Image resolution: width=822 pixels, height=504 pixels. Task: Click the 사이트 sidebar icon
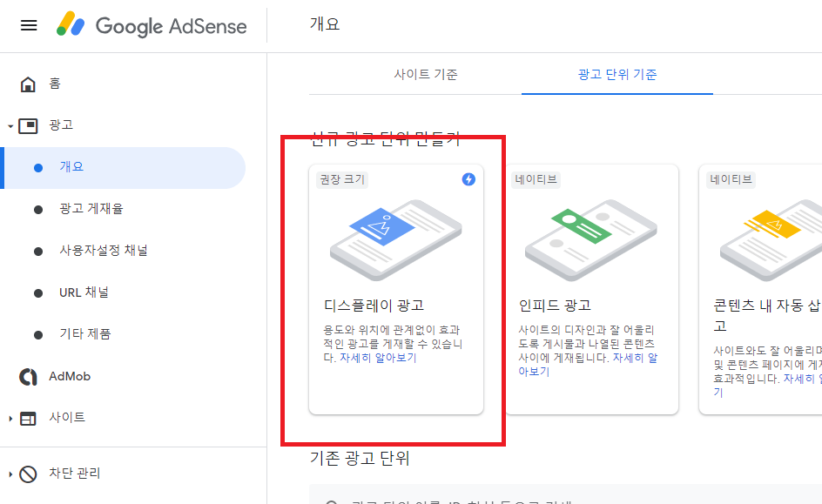coord(30,418)
